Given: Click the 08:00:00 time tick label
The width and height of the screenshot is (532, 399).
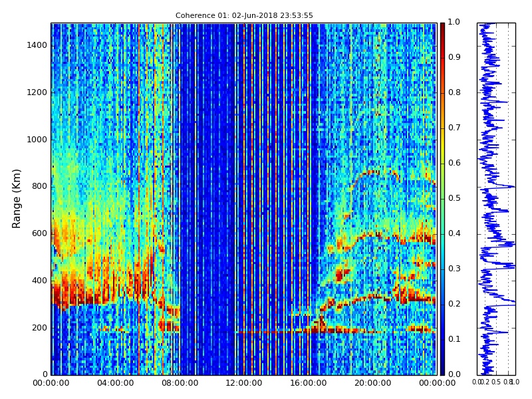Looking at the screenshot, I should 180,383.
